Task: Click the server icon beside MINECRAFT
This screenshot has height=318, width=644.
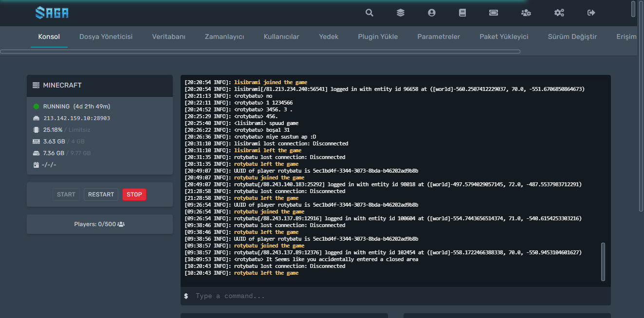Action: pyautogui.click(x=36, y=86)
